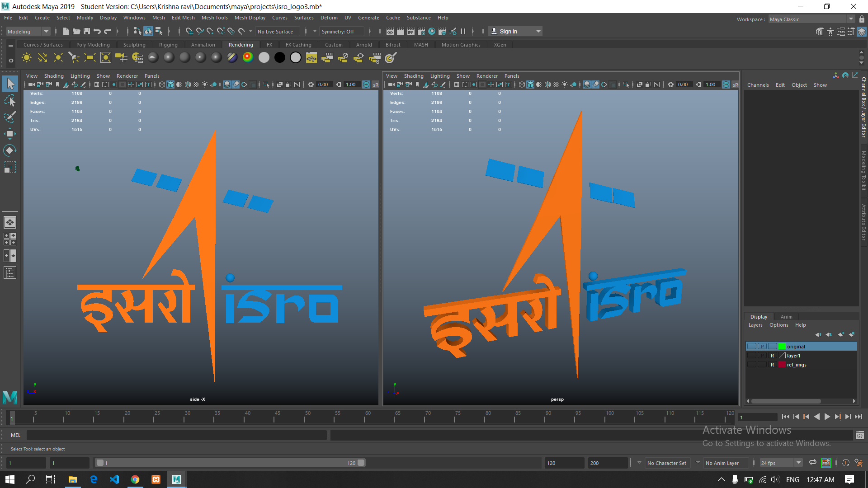Image resolution: width=868 pixels, height=488 pixels.
Task: Move the selected layer up
Action: point(818,334)
